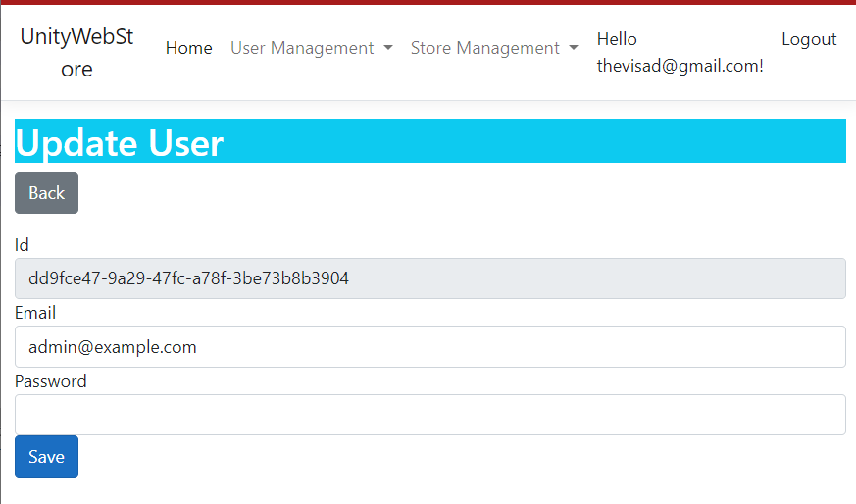Image resolution: width=856 pixels, height=504 pixels.
Task: Focus the Email input containing admin@example.com
Action: tap(429, 347)
